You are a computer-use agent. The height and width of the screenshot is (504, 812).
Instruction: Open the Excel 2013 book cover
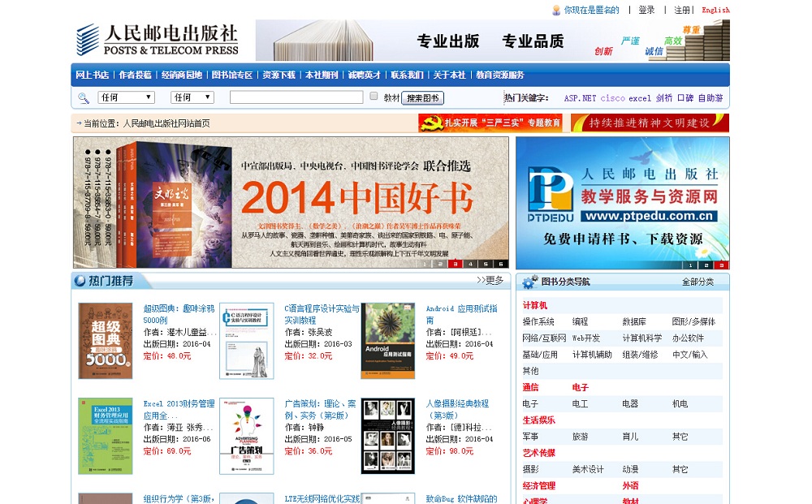point(105,436)
